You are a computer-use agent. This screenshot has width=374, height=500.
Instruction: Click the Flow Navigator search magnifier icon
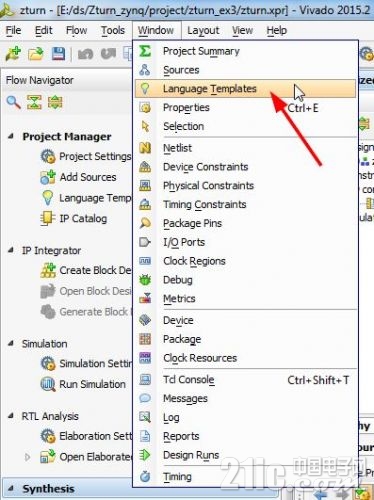click(13, 102)
